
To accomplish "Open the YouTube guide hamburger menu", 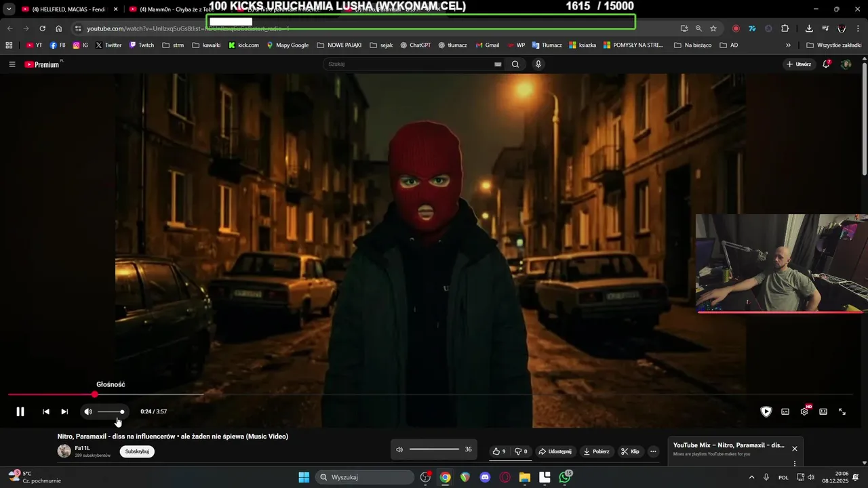I will 12,64.
